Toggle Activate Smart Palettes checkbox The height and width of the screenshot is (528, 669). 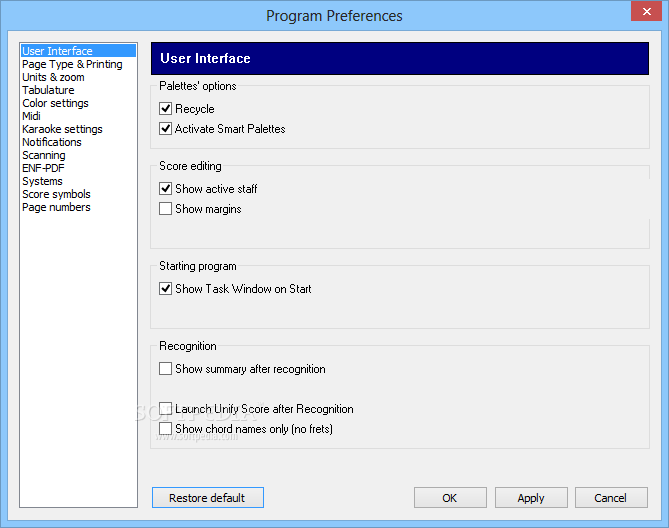[166, 129]
